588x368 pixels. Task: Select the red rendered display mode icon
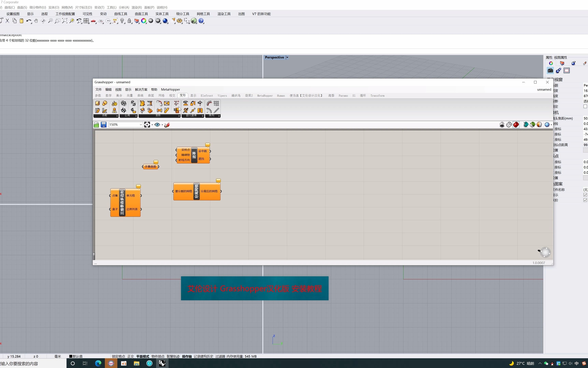pos(516,124)
